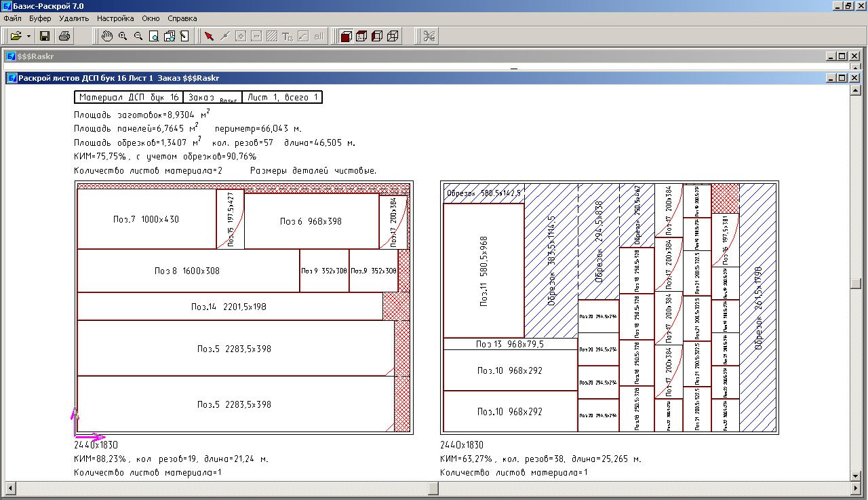868x500 pixels.
Task: Open the Буфер menu
Action: pos(40,18)
